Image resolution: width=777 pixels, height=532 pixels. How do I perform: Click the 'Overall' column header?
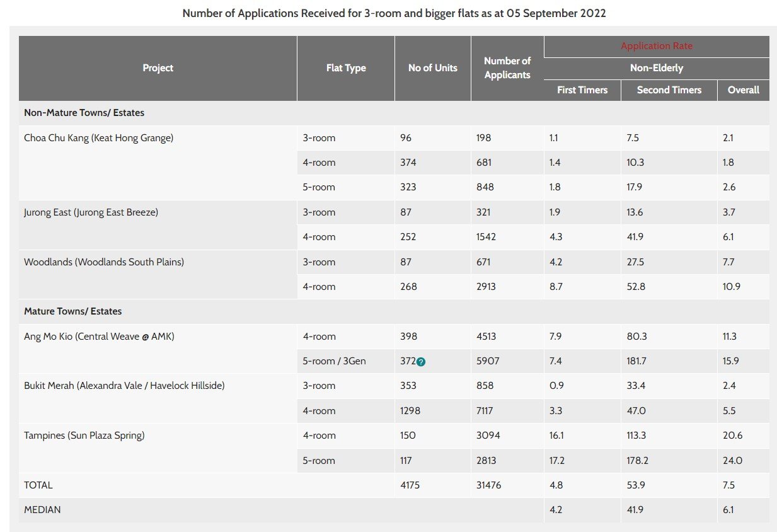click(744, 90)
